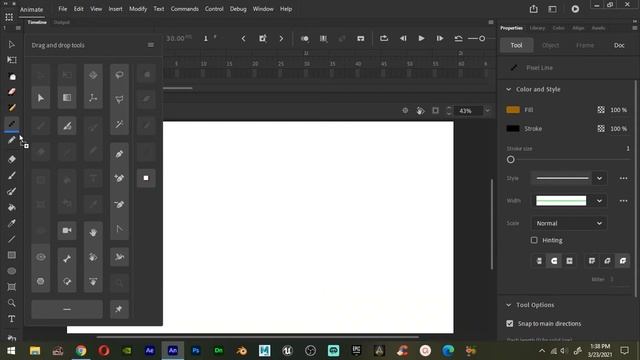Open the Commands menu

point(184,9)
